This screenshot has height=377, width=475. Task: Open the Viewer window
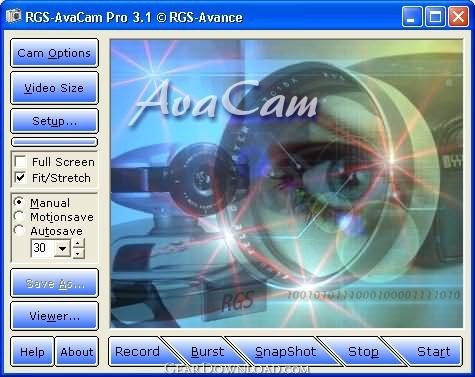click(54, 316)
